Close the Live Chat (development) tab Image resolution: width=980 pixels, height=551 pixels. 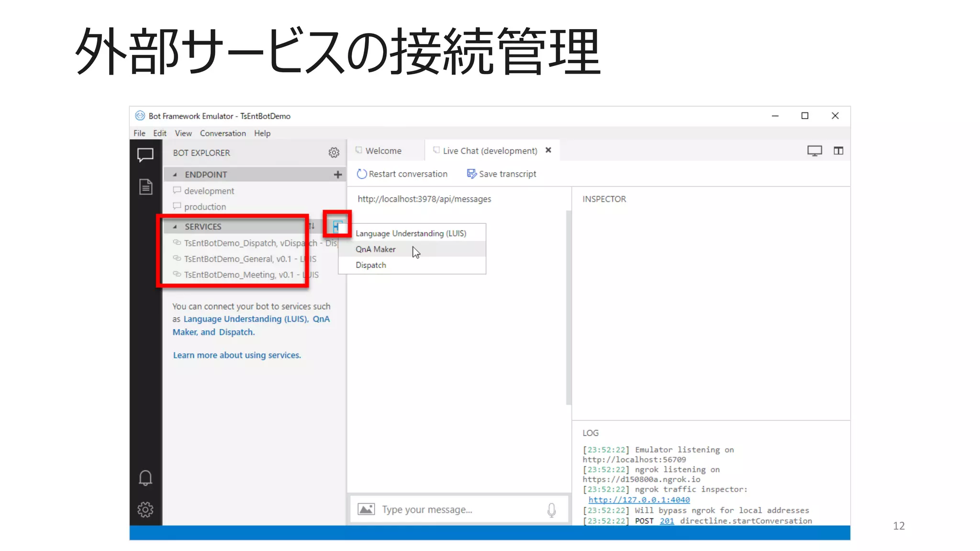[x=548, y=150]
